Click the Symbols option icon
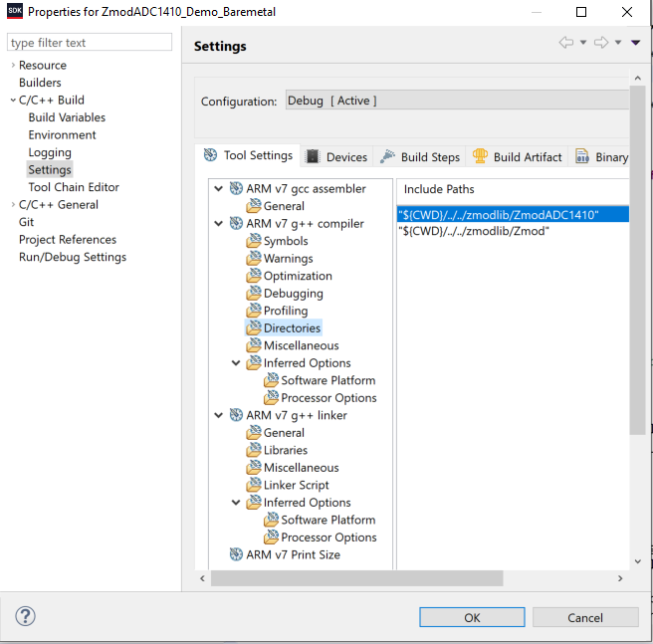Screen dimensions: 653x644 253,241
